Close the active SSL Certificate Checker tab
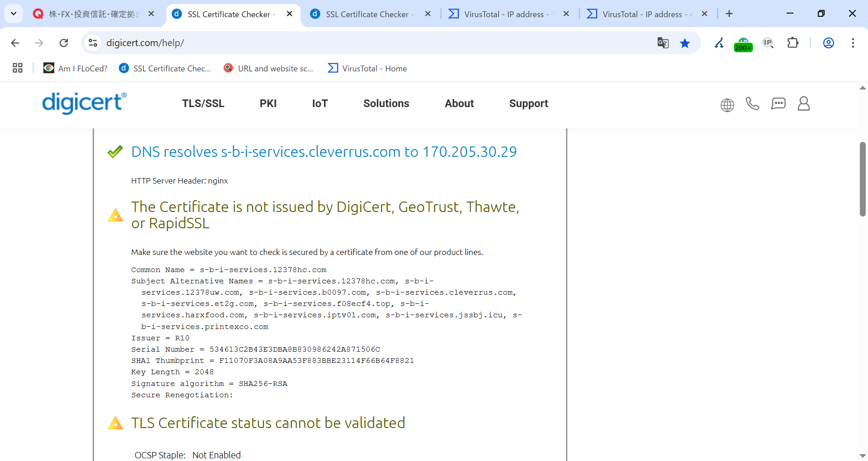This screenshot has height=461, width=868. (290, 14)
